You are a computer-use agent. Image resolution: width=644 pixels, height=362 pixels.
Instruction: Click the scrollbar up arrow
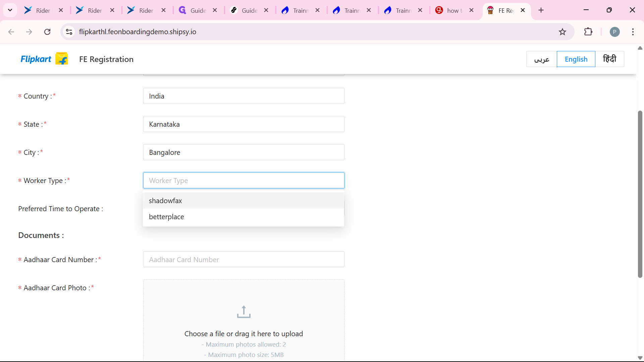(640, 48)
